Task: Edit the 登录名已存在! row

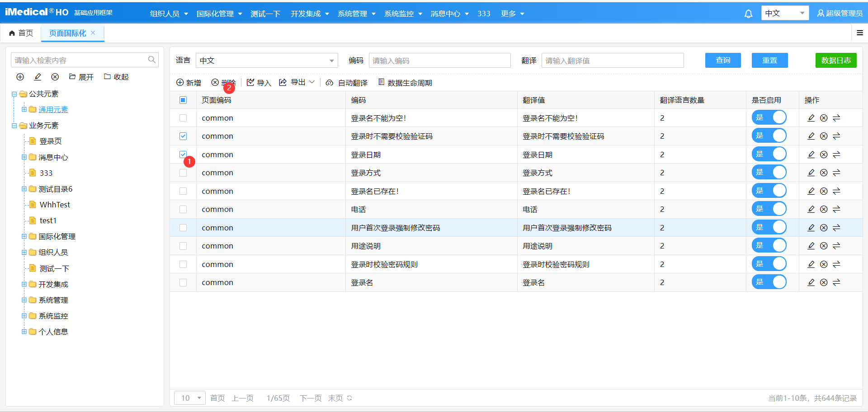Action: point(811,191)
